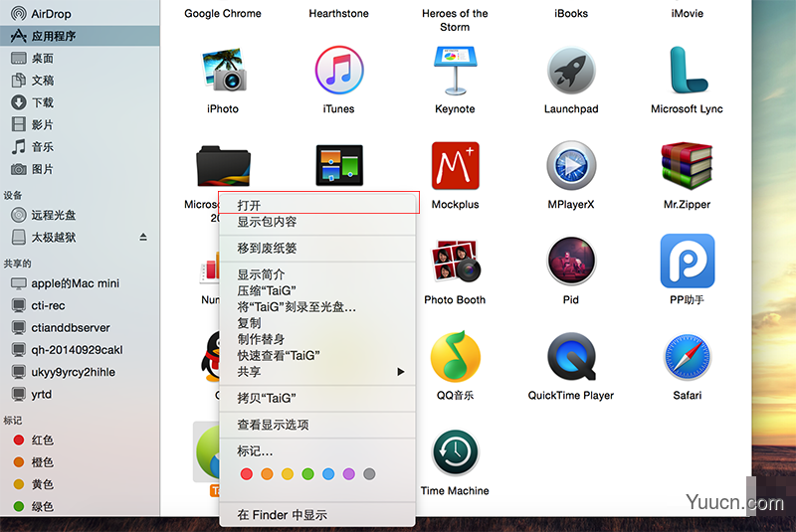Choose 打开 in the context menu
796x532 pixels.
317,206
